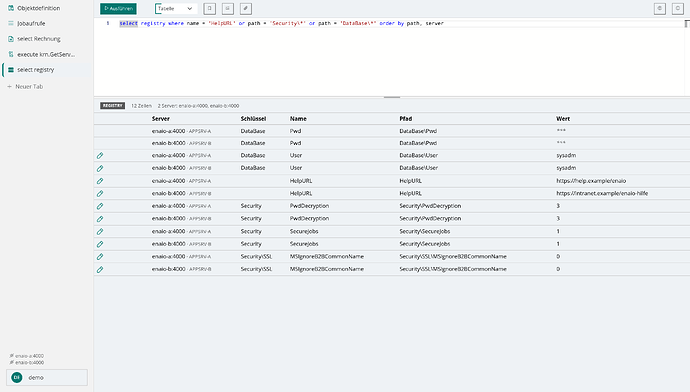
Task: Click the Objektdefinition icon in the sidebar
Action: [11, 8]
